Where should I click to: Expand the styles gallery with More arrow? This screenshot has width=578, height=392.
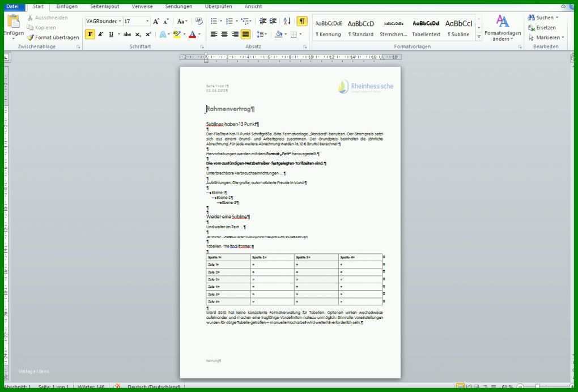479,37
